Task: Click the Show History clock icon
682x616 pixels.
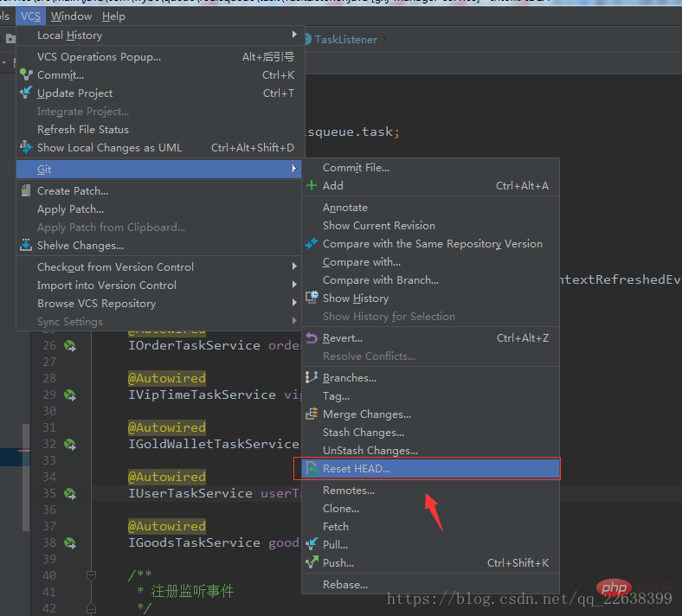Action: point(312,298)
